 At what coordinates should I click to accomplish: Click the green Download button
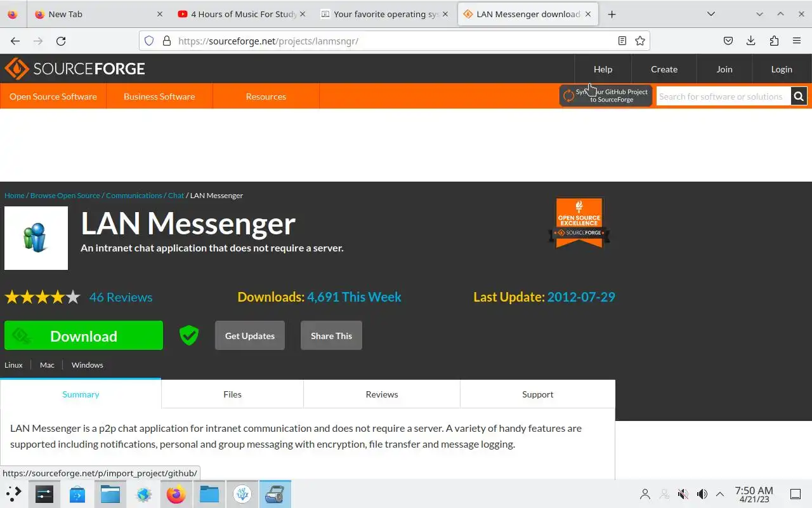click(84, 336)
